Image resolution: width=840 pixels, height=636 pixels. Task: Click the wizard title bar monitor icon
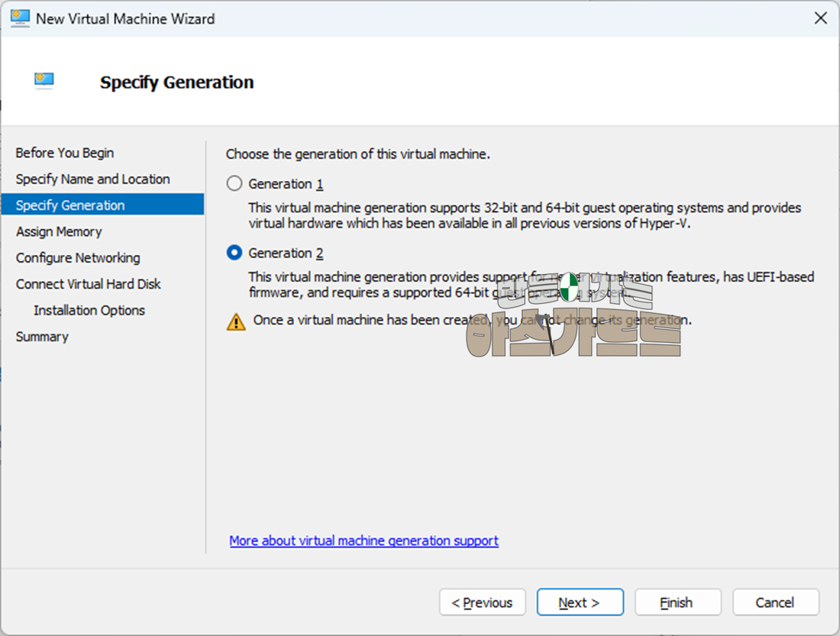[20, 18]
